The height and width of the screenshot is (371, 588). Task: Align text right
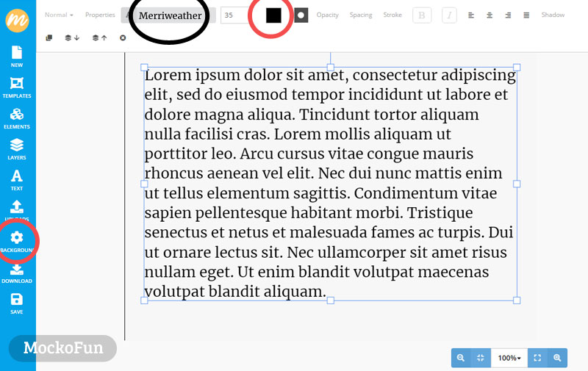[508, 15]
